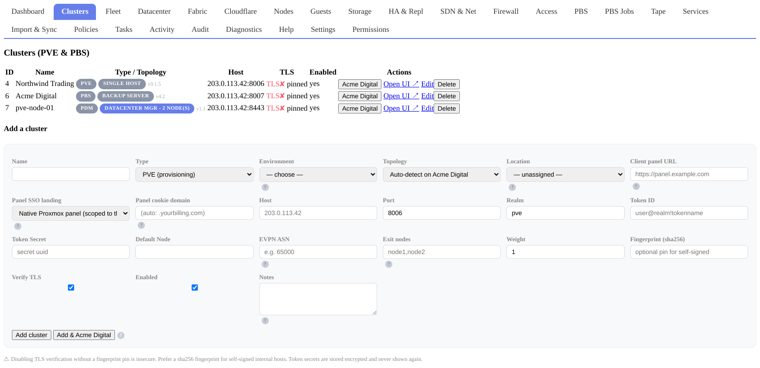Click the SINGLE HOST badge
The height and width of the screenshot is (368, 760).
pos(122,84)
